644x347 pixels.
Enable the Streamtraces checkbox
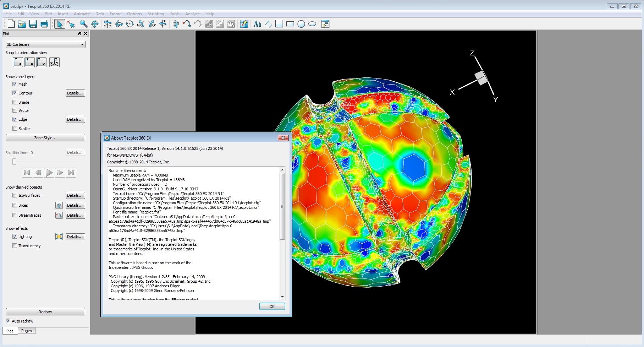(x=15, y=215)
